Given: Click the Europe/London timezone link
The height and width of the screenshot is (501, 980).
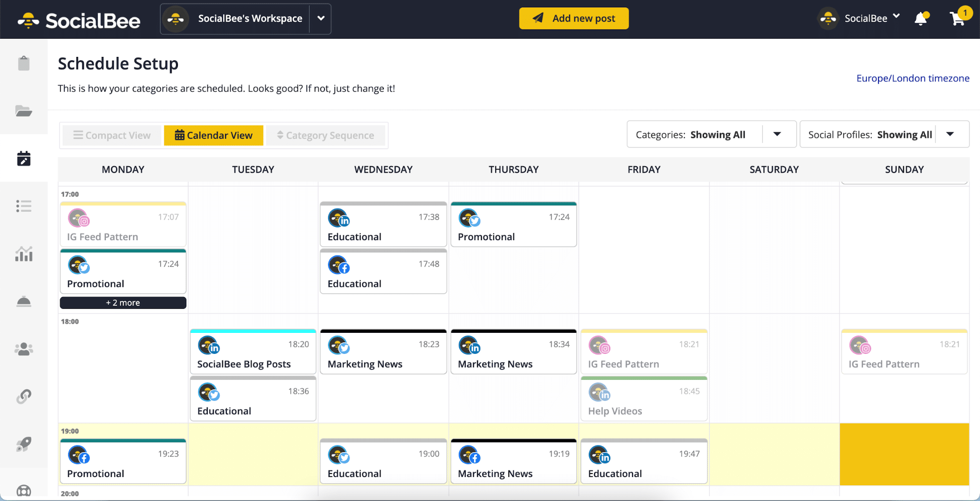Looking at the screenshot, I should click(x=912, y=78).
